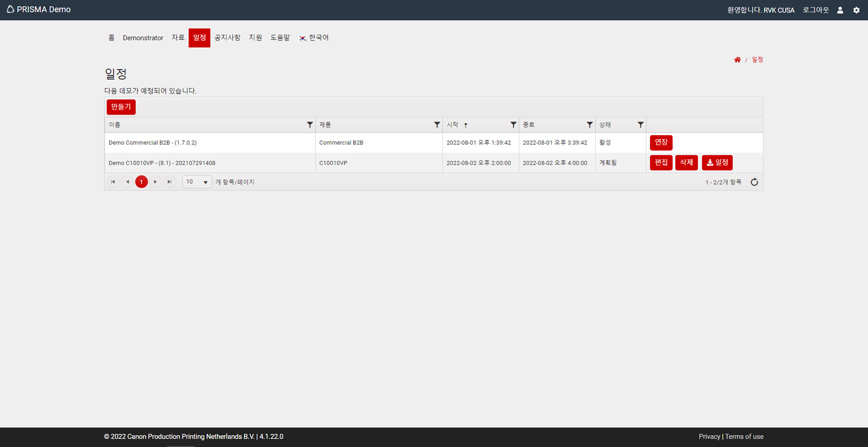The image size is (868, 447).
Task: Filter the 시작 column
Action: click(x=513, y=125)
